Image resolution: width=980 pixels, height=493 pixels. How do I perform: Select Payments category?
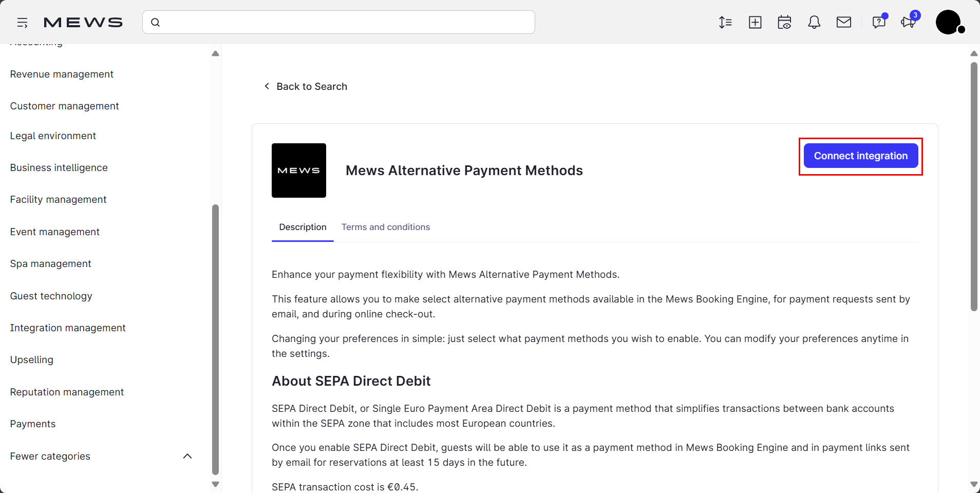pyautogui.click(x=33, y=424)
